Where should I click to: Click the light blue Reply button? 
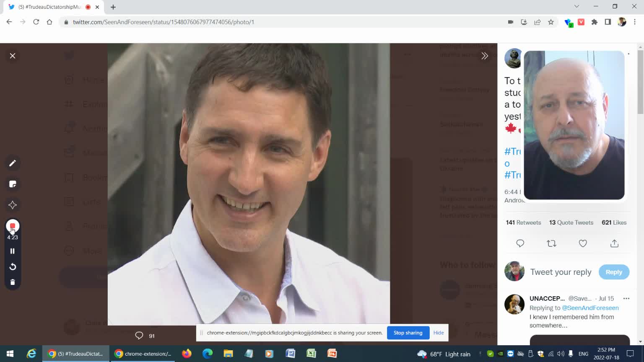pos(614,272)
